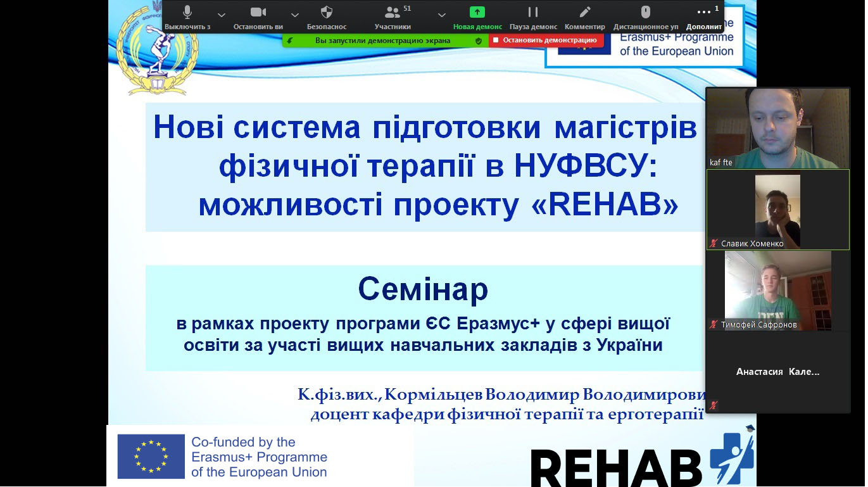Select Славик Хоменко video thumbnail

(x=778, y=209)
